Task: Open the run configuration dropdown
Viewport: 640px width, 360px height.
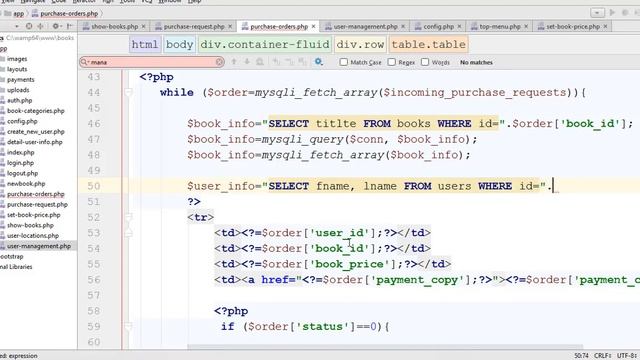Action: [x=597, y=13]
